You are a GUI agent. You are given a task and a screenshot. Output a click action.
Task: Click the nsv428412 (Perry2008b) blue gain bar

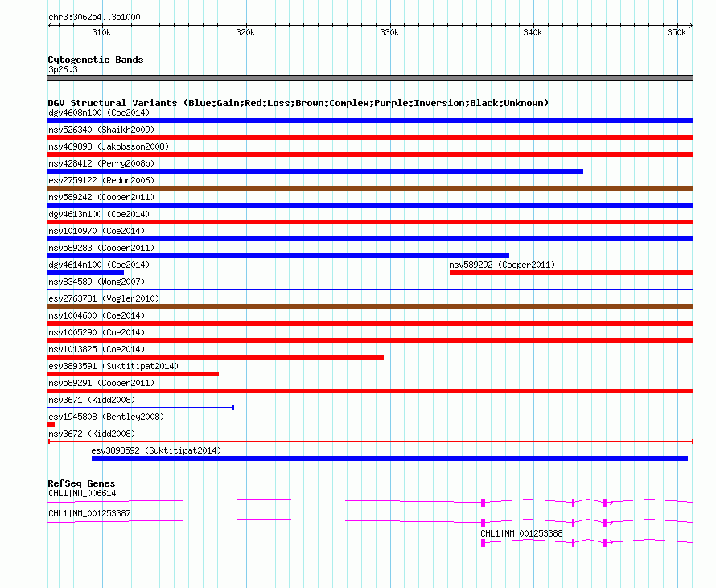click(x=315, y=171)
